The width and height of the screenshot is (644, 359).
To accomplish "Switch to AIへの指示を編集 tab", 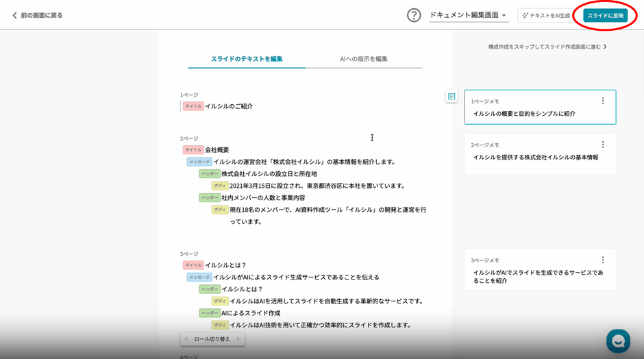I will pyautogui.click(x=364, y=59).
